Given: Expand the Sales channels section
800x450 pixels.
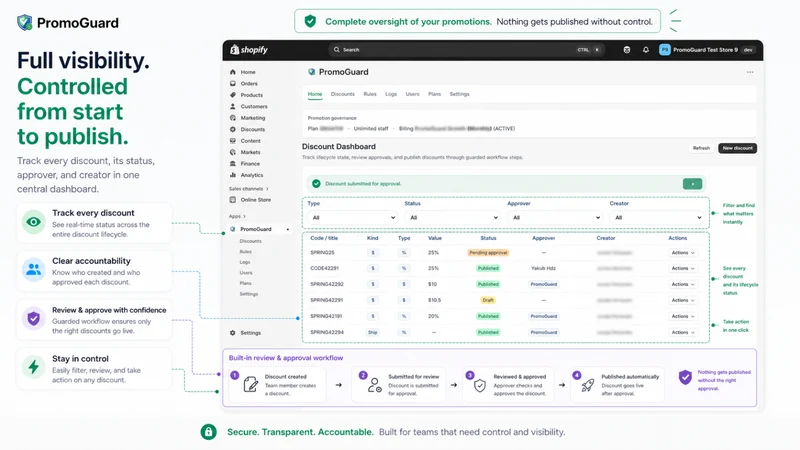Looking at the screenshot, I should coord(248,189).
